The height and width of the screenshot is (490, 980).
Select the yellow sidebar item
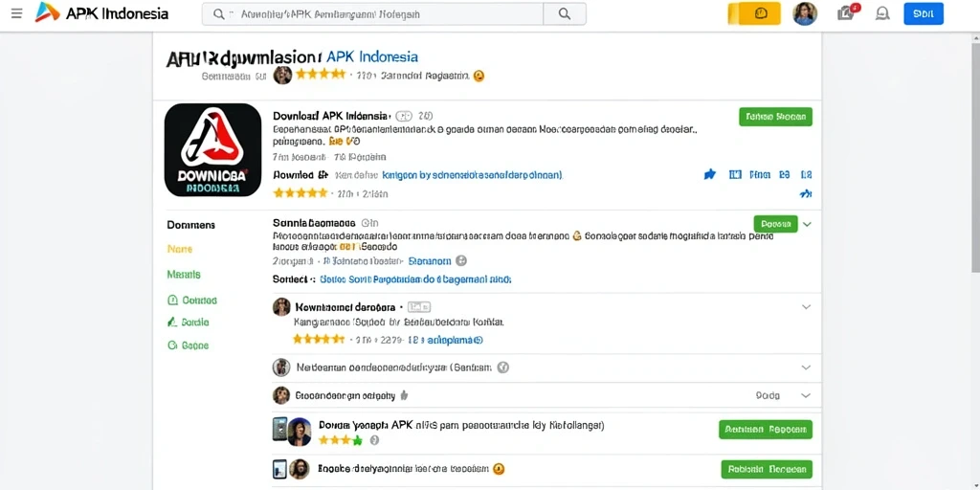click(180, 249)
